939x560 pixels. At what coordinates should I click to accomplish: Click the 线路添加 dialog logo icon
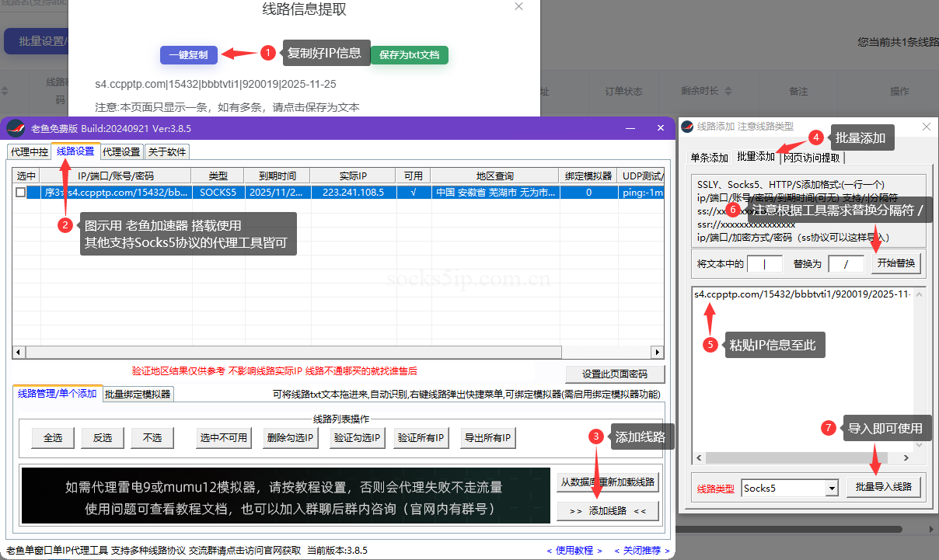[688, 127]
